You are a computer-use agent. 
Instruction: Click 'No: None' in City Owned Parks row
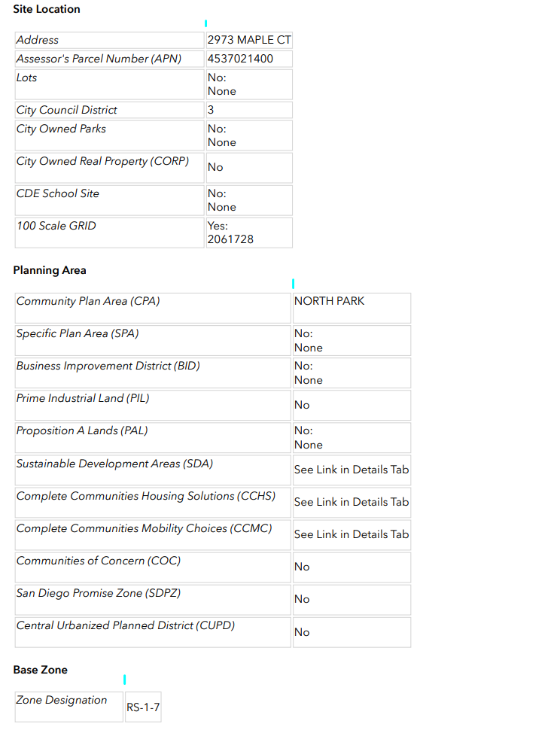tap(222, 135)
